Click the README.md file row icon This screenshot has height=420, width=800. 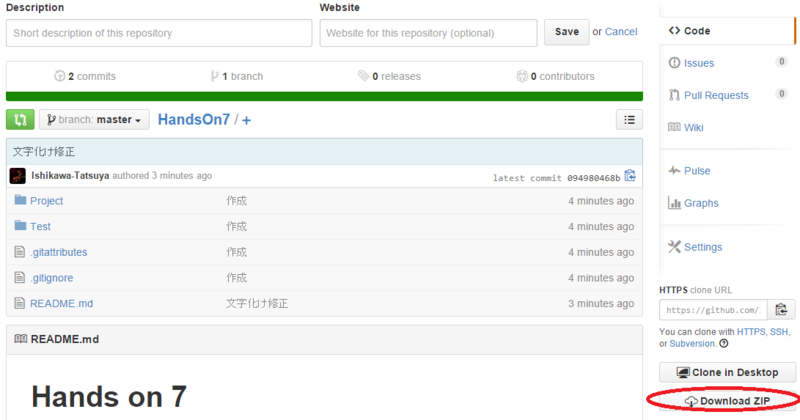click(20, 303)
